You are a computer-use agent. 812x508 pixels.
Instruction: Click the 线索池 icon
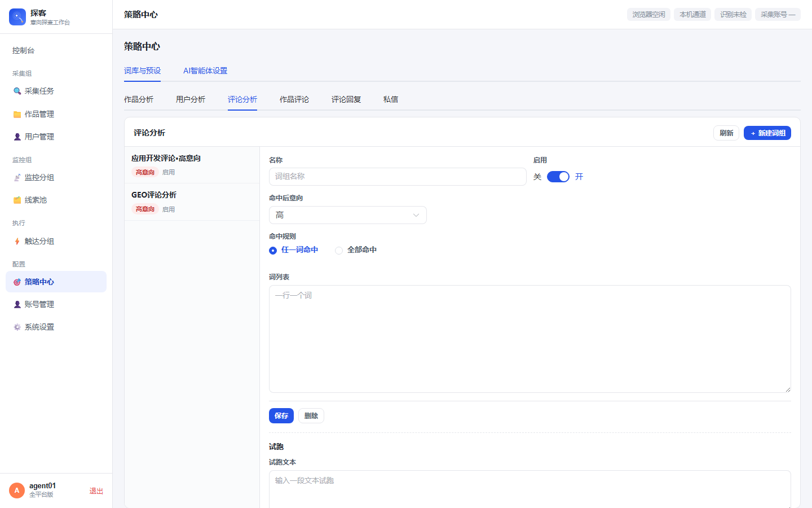[x=17, y=200]
